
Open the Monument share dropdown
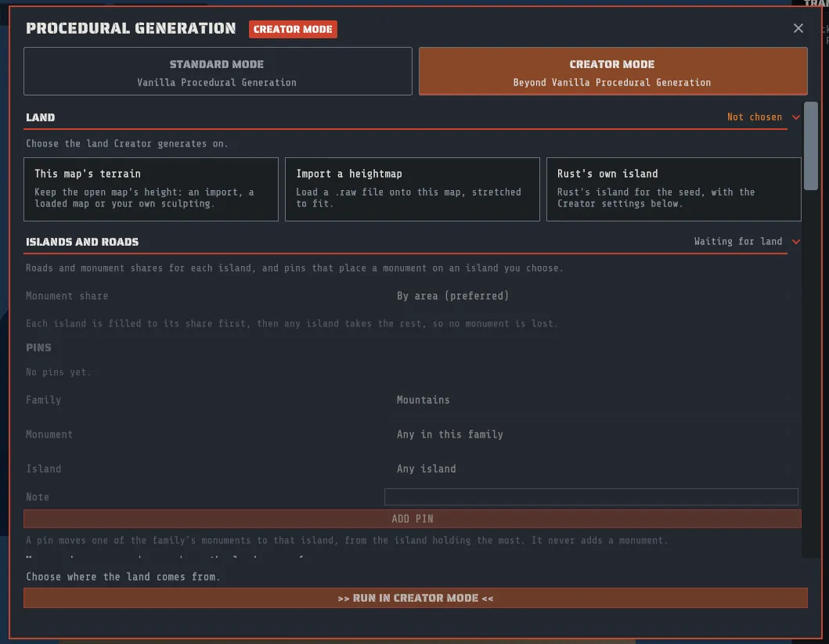click(591, 296)
